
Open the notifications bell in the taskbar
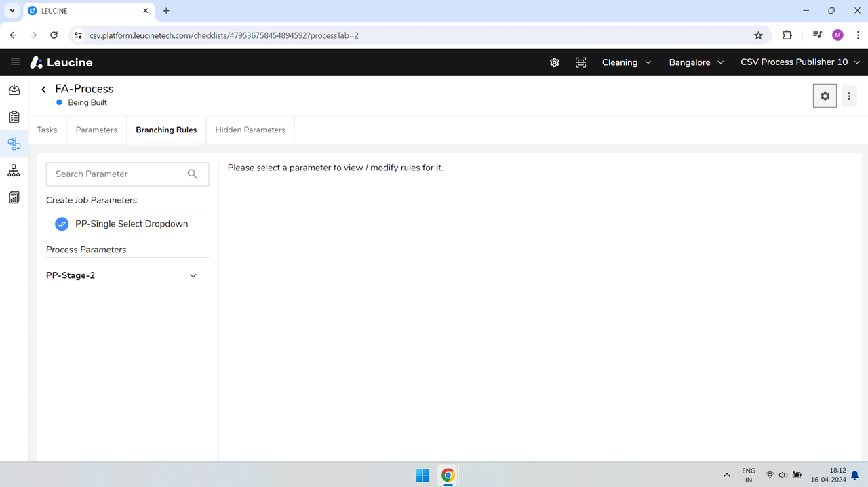855,475
